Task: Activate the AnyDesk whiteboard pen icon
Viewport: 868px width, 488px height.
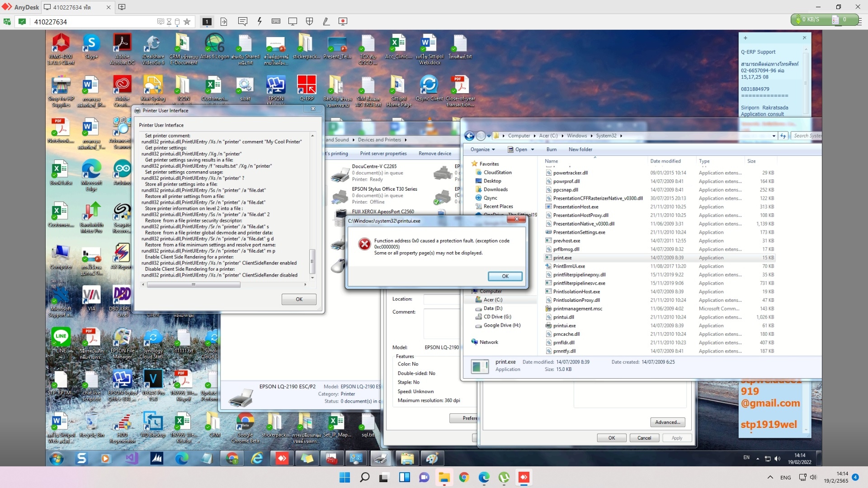Action: pos(326,21)
